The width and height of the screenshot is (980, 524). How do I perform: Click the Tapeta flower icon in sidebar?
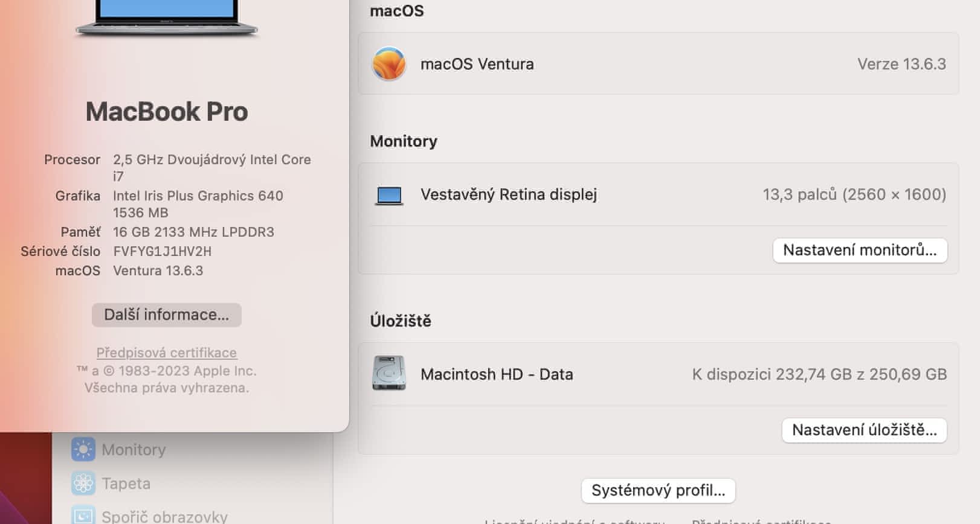coord(83,484)
